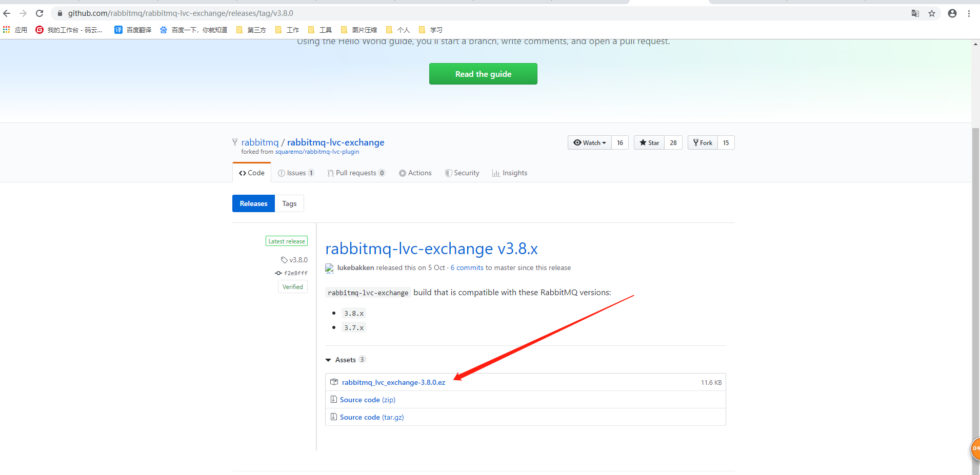980x475 pixels.
Task: Switch to the Tags view
Action: pyautogui.click(x=289, y=203)
